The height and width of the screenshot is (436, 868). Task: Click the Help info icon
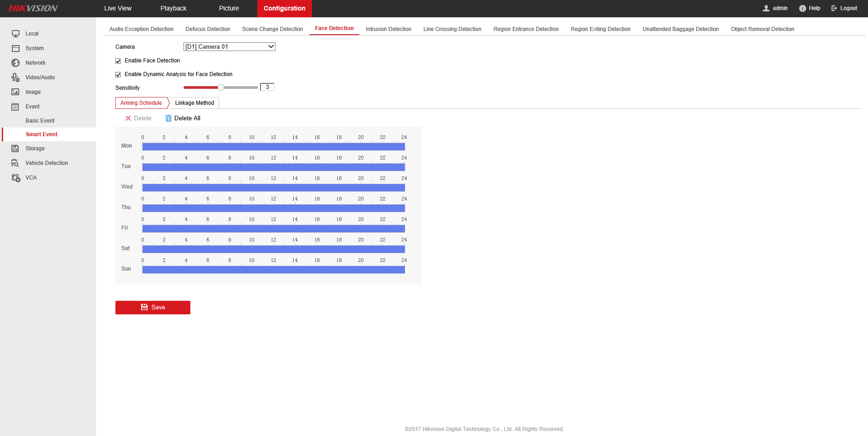802,8
